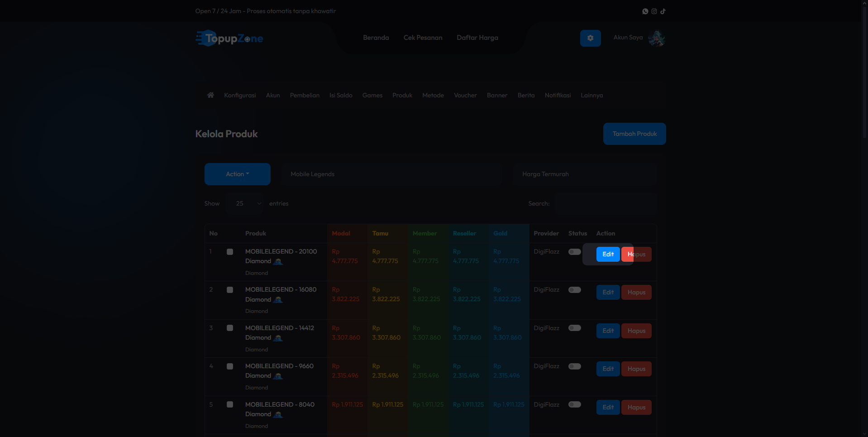868x437 pixels.
Task: Open Daftar Harga in main navigation
Action: click(x=477, y=38)
